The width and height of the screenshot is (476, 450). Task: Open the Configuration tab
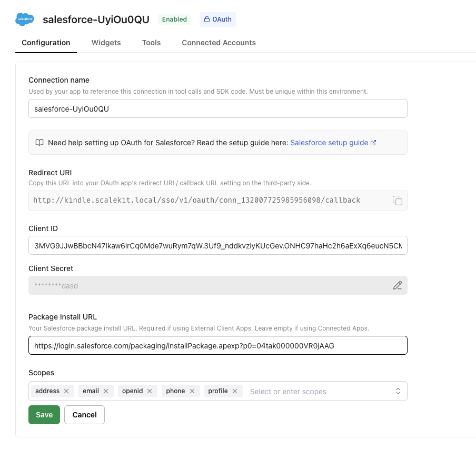click(46, 43)
